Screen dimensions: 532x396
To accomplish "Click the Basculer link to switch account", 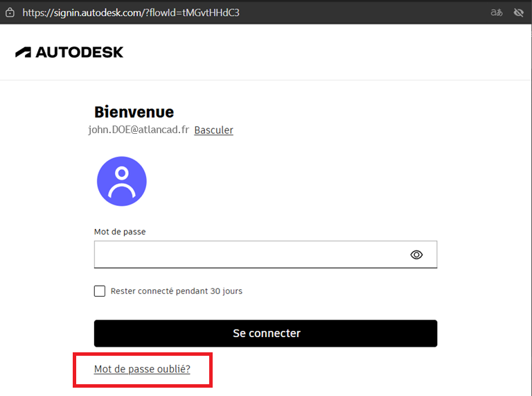I will (x=213, y=130).
